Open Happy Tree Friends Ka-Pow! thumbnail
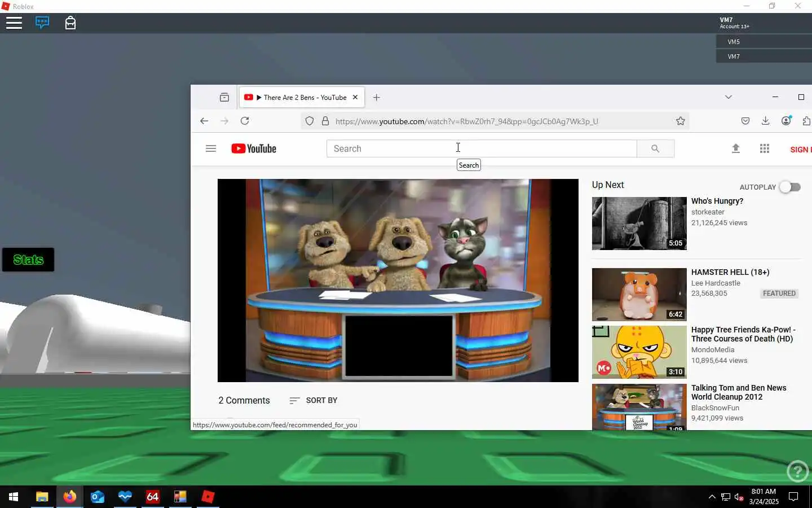812x508 pixels. tap(639, 352)
